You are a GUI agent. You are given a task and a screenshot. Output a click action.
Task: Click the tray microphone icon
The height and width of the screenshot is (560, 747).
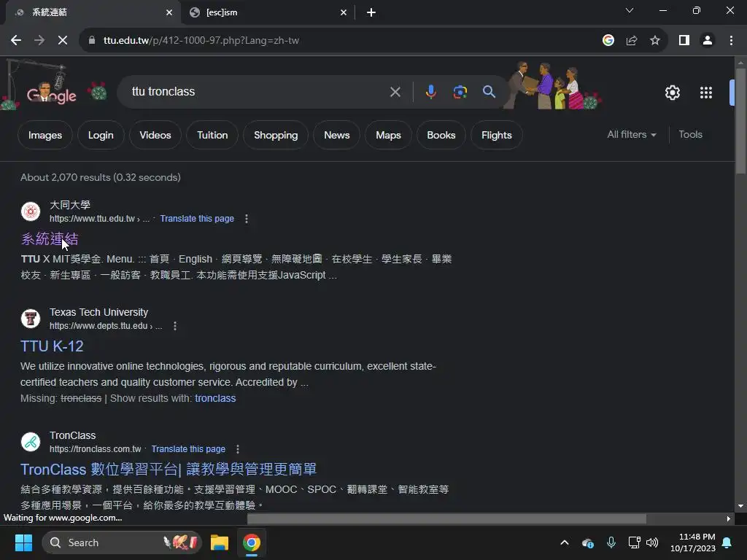point(611,542)
